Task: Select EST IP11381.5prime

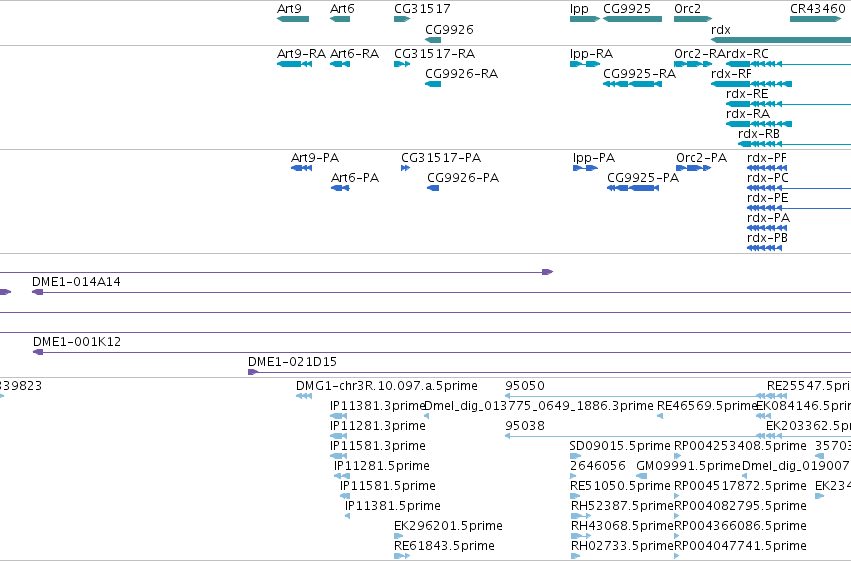Action: pyautogui.click(x=347, y=516)
